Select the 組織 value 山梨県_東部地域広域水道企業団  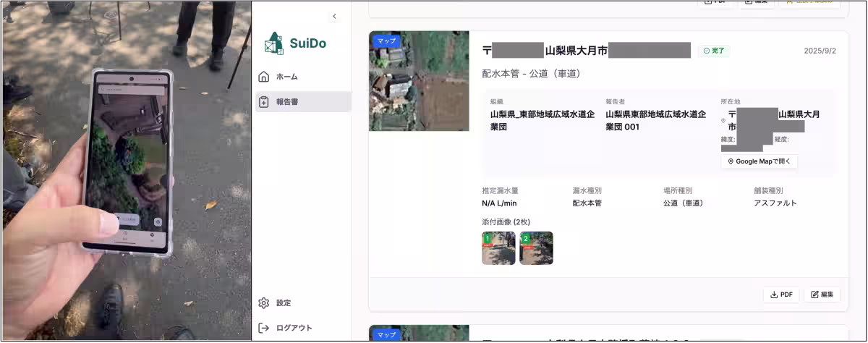coord(542,120)
